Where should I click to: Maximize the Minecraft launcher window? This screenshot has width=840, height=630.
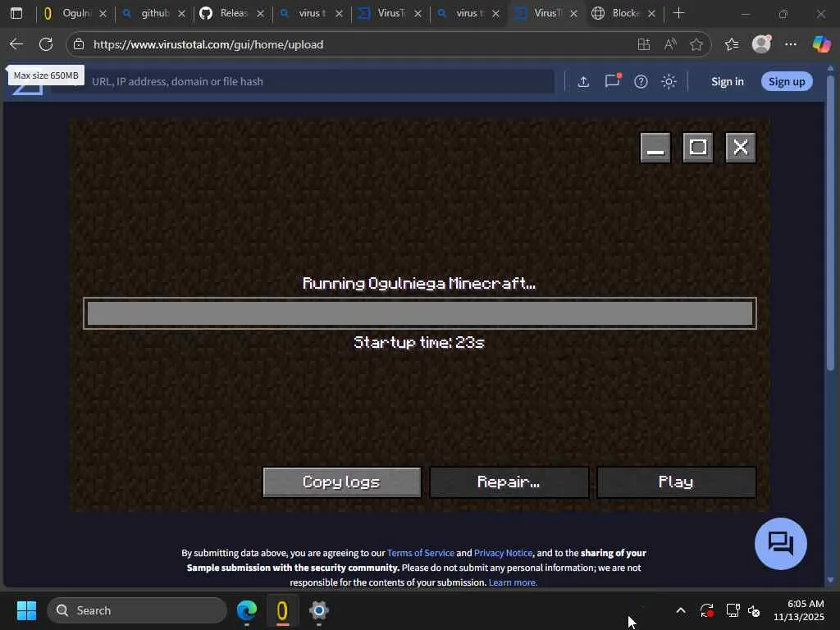(x=698, y=148)
